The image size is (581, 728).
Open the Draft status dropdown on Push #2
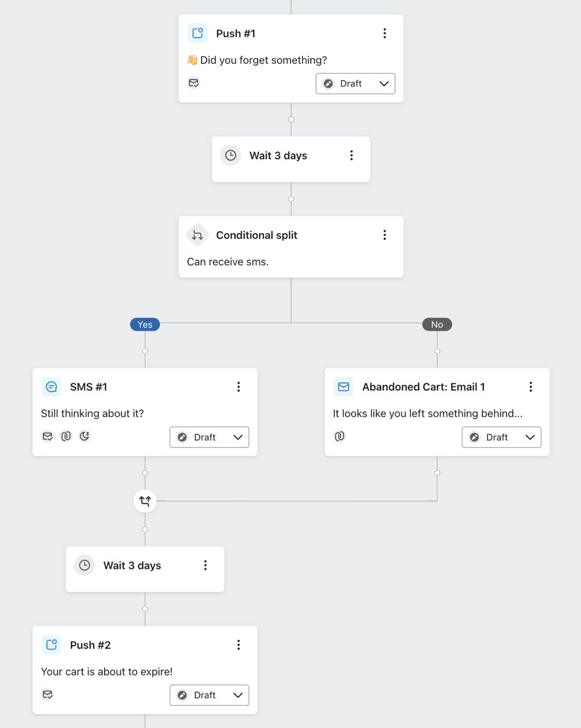[x=209, y=695]
